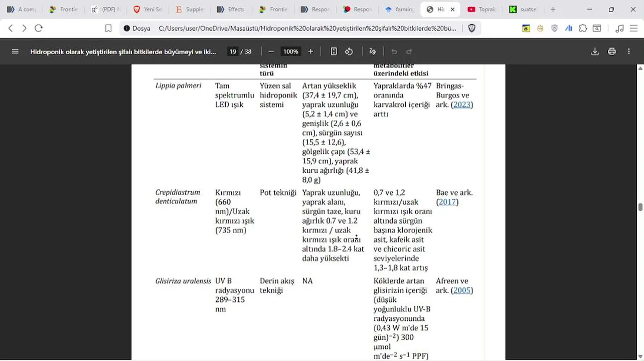Fit PDF page to window
The height and width of the screenshot is (361, 644).
[334, 51]
